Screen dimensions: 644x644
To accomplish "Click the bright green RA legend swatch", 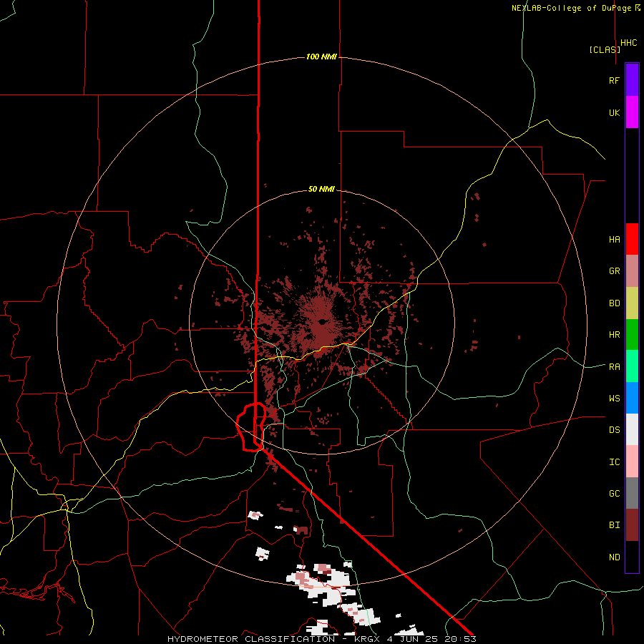I will click(632, 366).
